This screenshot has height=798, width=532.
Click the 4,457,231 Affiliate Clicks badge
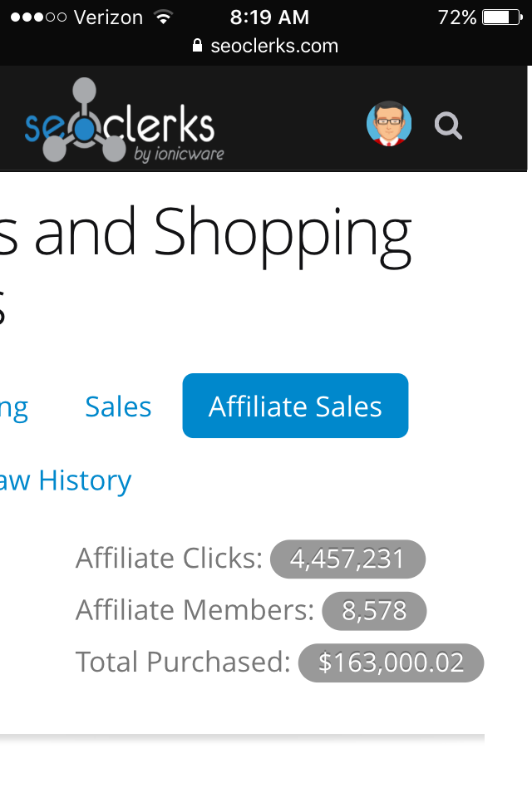(x=347, y=559)
